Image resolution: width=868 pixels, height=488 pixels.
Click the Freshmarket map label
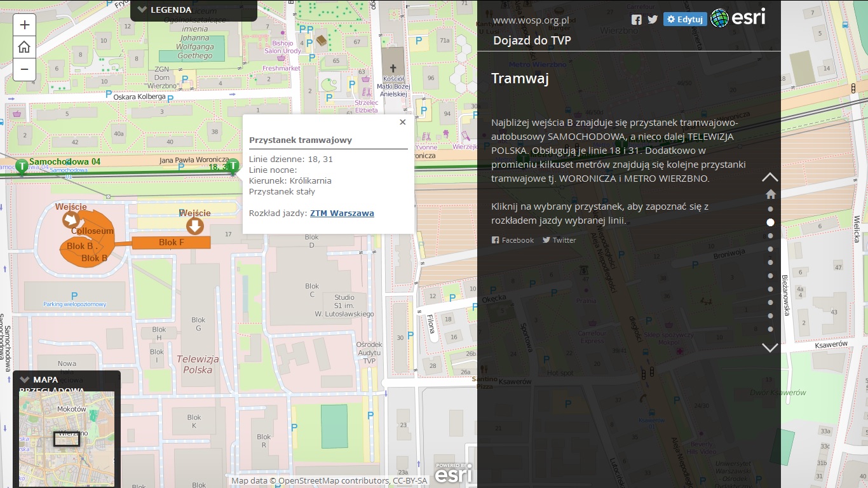tap(281, 68)
